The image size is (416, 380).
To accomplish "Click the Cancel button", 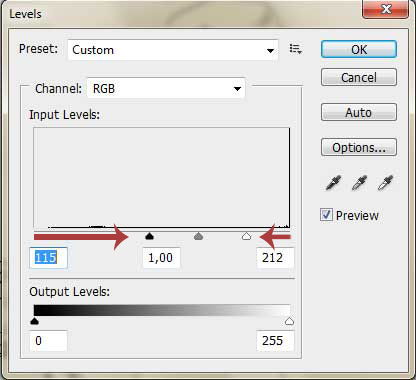I will (359, 77).
